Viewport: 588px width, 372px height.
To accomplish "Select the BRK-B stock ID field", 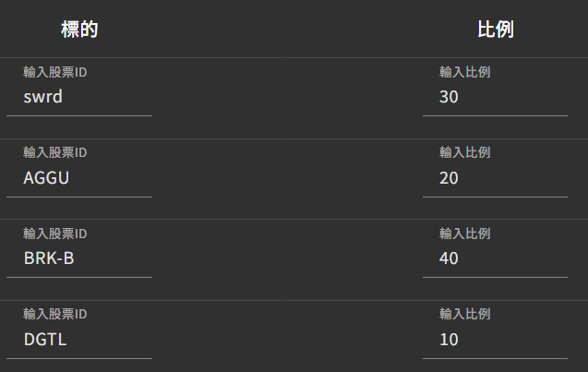I will [78, 258].
